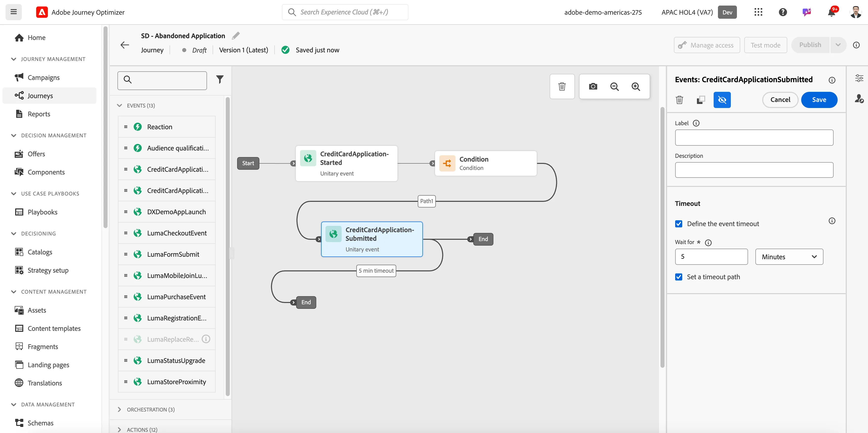
Task: Click the Label input field
Action: [x=754, y=137]
